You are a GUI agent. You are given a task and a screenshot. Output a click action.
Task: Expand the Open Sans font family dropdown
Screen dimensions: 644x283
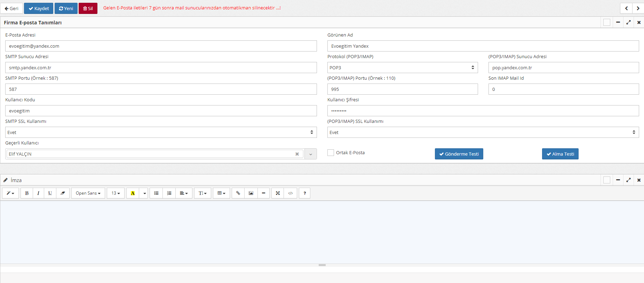pyautogui.click(x=88, y=193)
